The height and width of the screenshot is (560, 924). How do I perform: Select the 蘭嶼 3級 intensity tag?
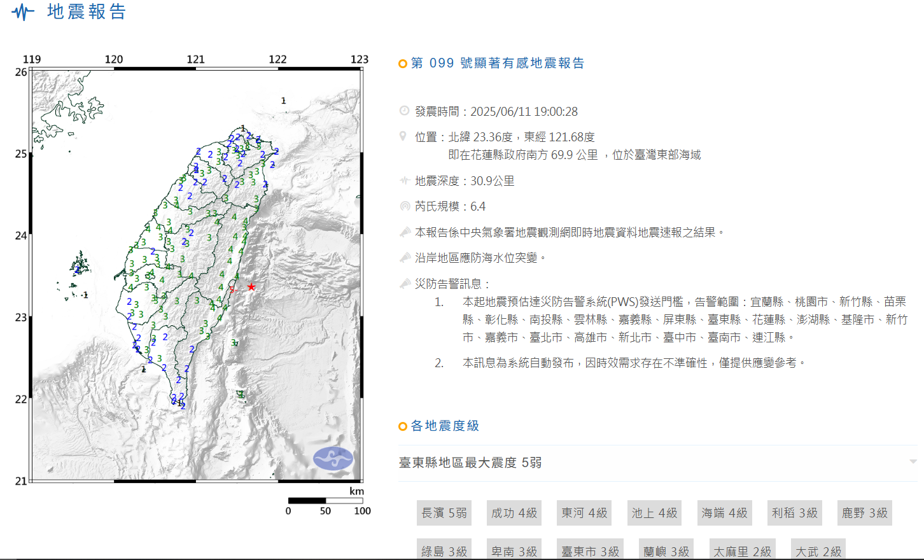pyautogui.click(x=666, y=550)
